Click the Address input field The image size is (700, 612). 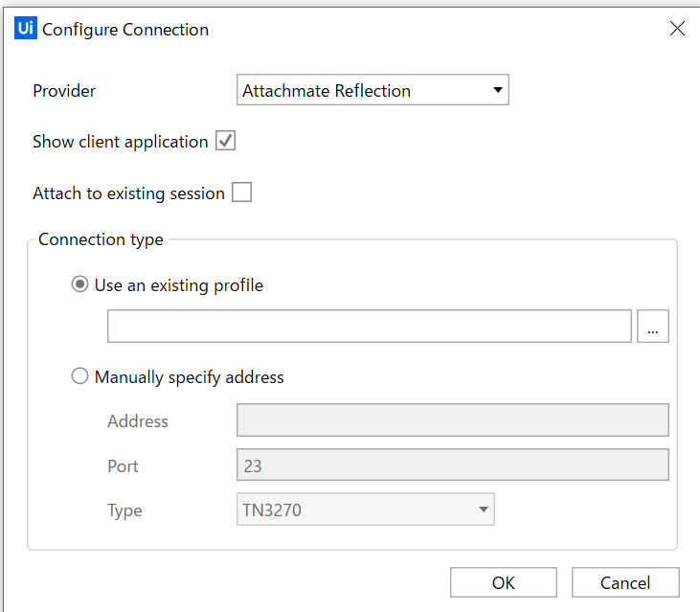click(451, 420)
